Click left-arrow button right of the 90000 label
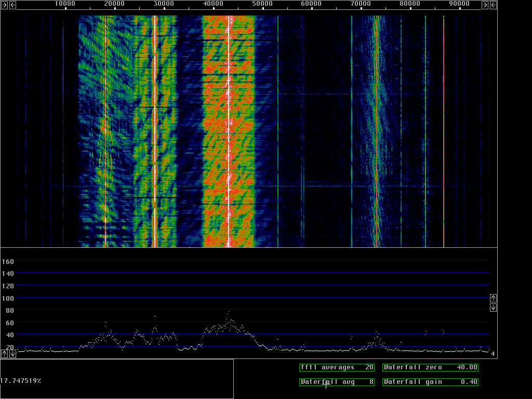Image resolution: width=532 pixels, height=399 pixels. point(494,5)
